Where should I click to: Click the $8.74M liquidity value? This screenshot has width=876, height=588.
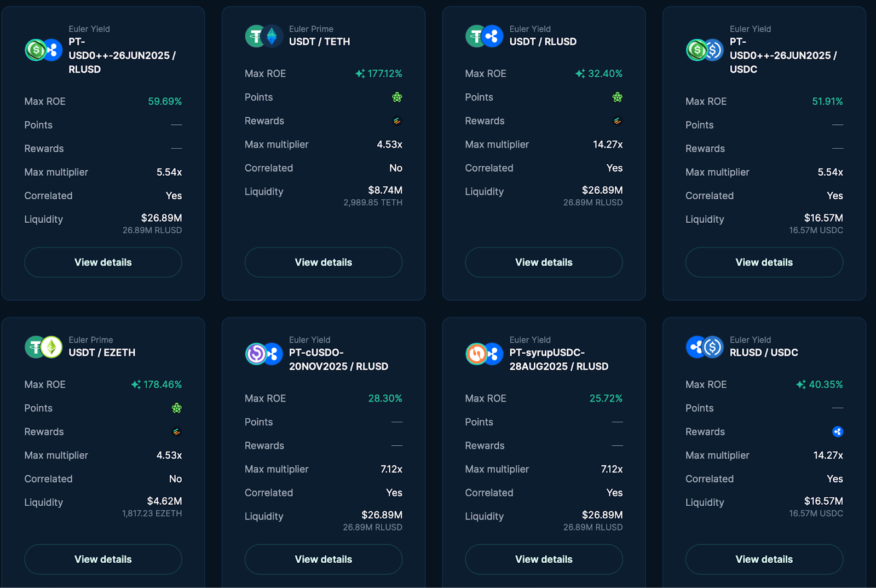tap(385, 190)
